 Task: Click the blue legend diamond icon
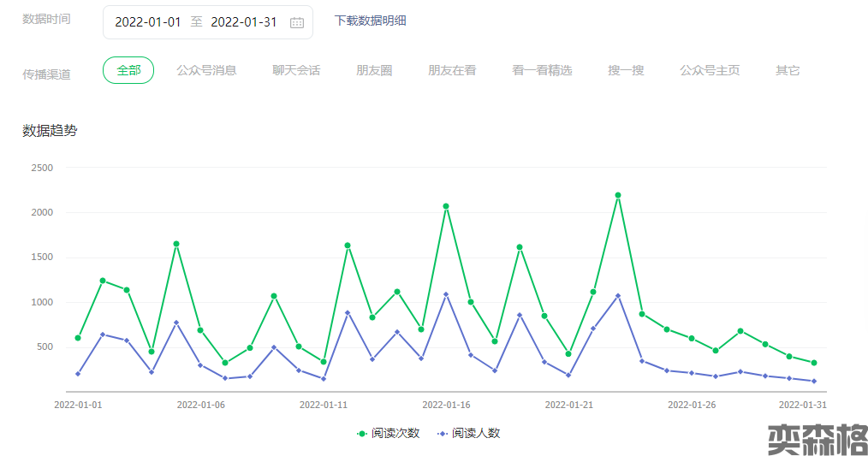point(443,434)
